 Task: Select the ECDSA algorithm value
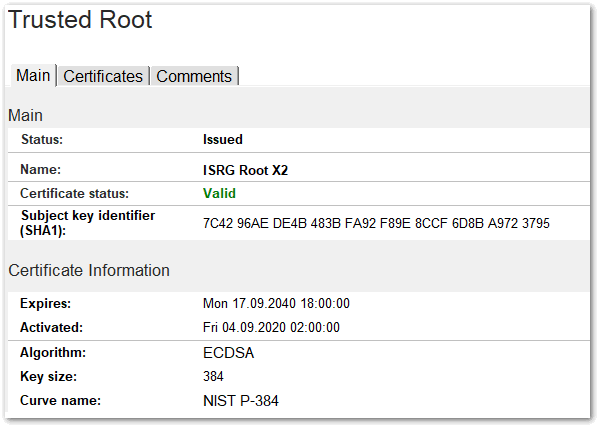click(x=228, y=353)
